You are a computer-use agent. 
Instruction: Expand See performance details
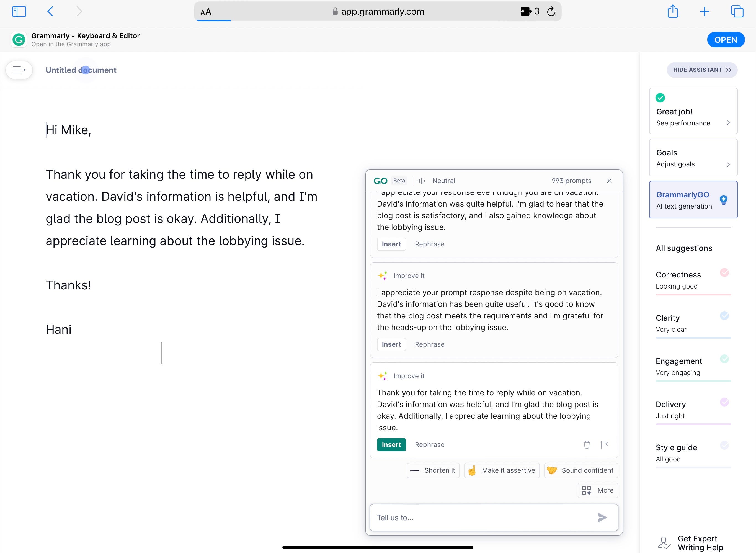coord(693,123)
